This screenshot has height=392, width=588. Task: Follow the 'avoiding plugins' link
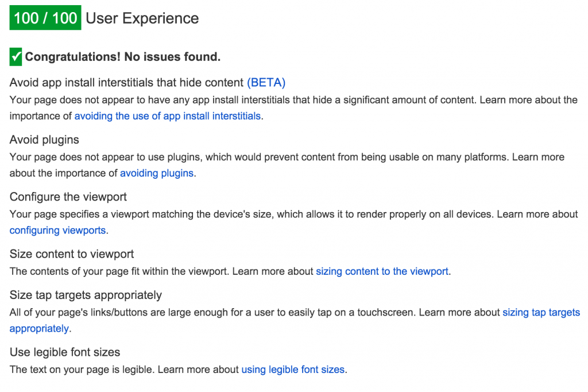157,173
